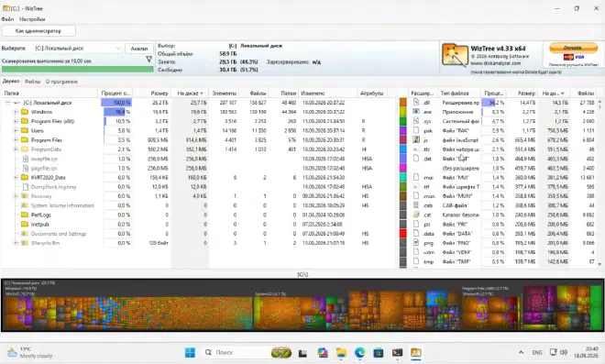The image size is (605, 364).
Task: Click the WizTree logo icon
Action: 455,55
